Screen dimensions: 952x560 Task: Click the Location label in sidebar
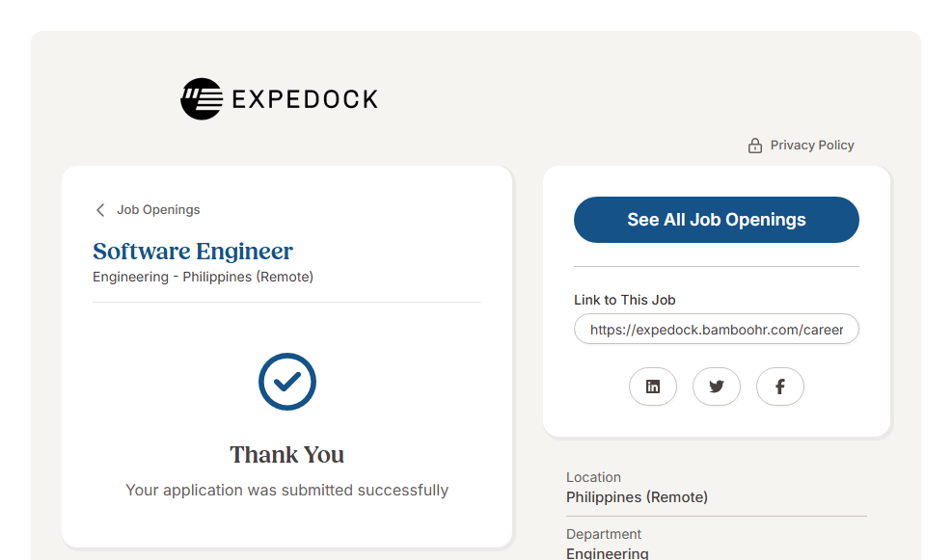pos(593,477)
